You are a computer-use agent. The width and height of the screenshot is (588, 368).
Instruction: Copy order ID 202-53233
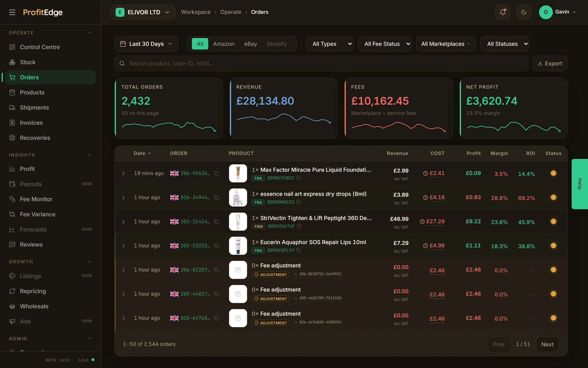[216, 246]
